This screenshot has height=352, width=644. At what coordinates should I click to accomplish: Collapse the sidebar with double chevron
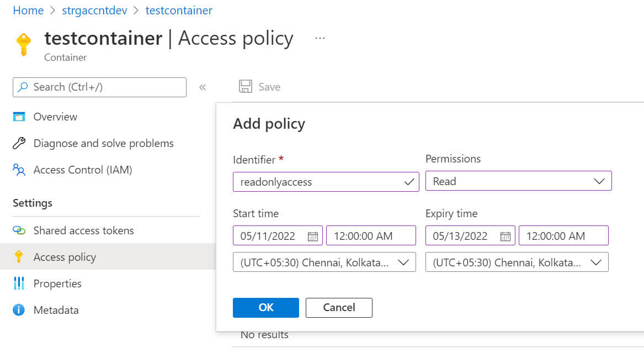click(203, 87)
